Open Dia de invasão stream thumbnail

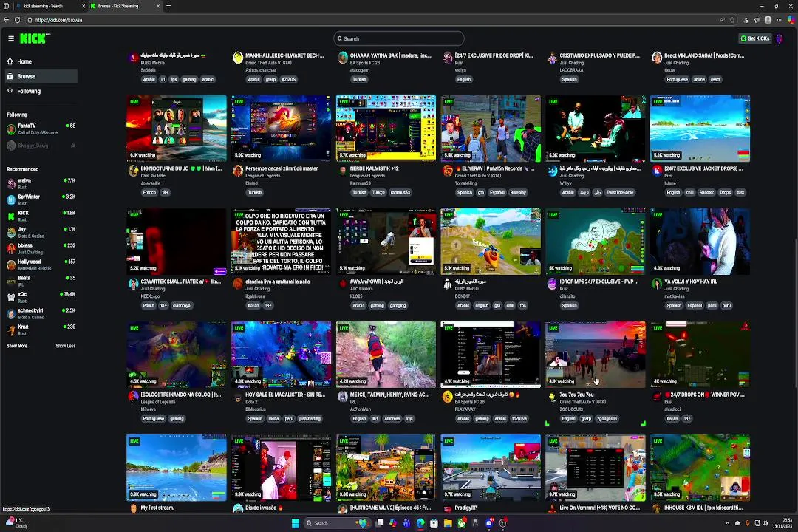pyautogui.click(x=282, y=467)
